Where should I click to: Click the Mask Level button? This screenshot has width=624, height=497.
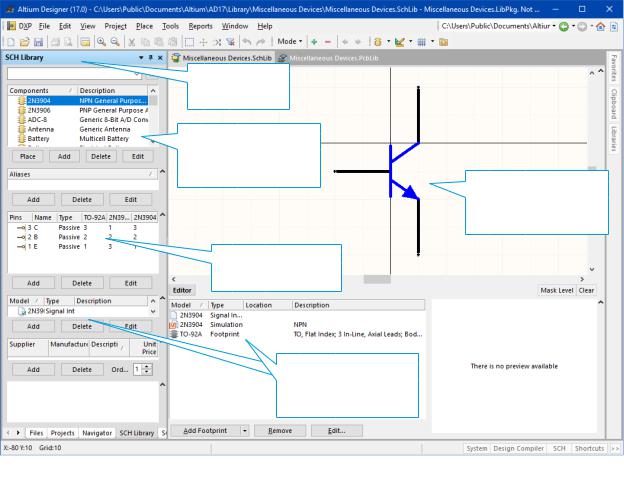pyautogui.click(x=557, y=290)
